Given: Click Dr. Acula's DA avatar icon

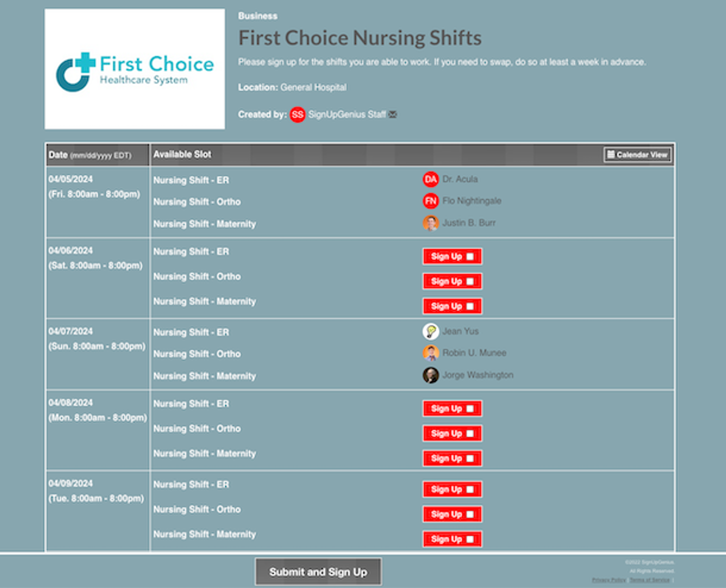Looking at the screenshot, I should coord(431,179).
